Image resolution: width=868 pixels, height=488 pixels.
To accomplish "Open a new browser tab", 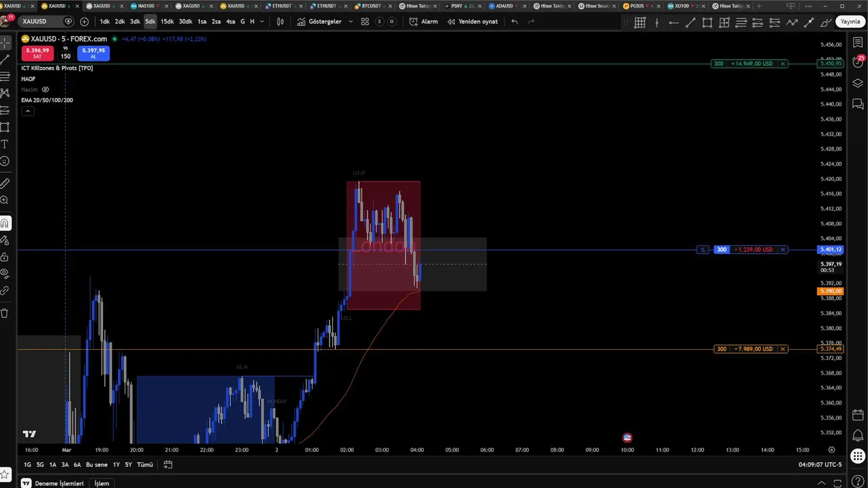I will pyautogui.click(x=759, y=5).
